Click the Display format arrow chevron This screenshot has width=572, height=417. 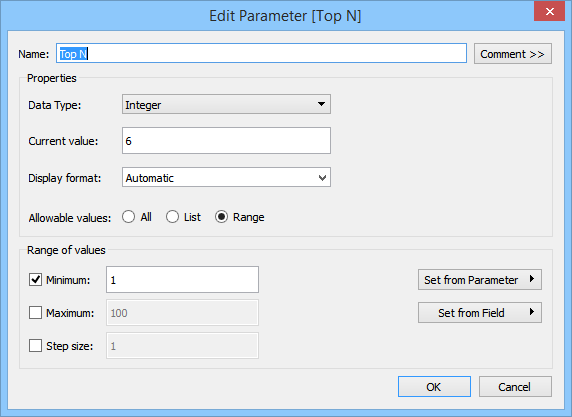click(x=322, y=178)
